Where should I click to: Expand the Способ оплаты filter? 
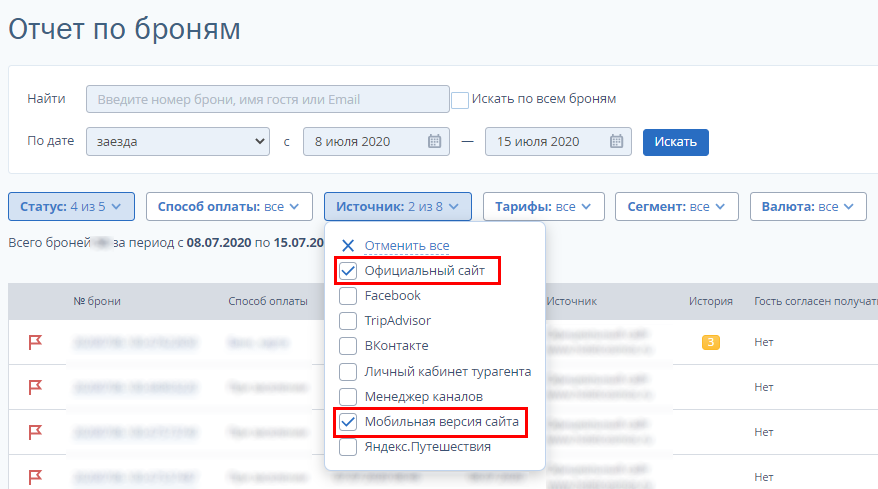pos(229,207)
